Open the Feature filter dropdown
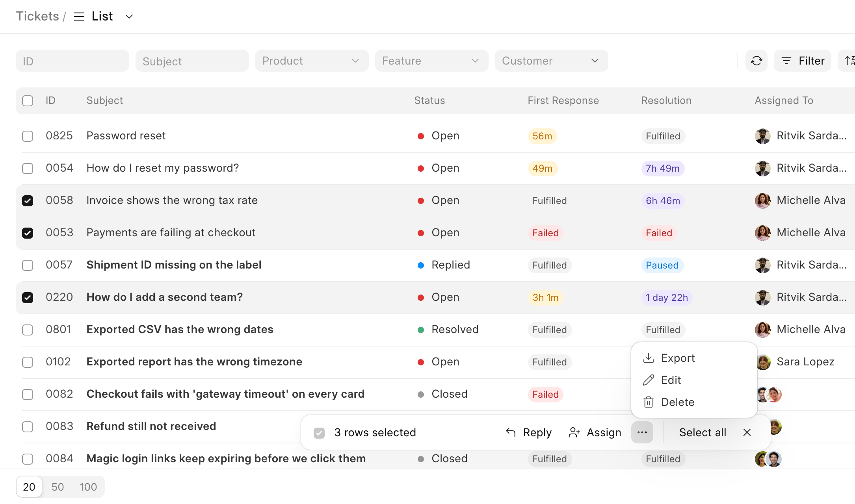The height and width of the screenshot is (504, 855). click(x=431, y=61)
